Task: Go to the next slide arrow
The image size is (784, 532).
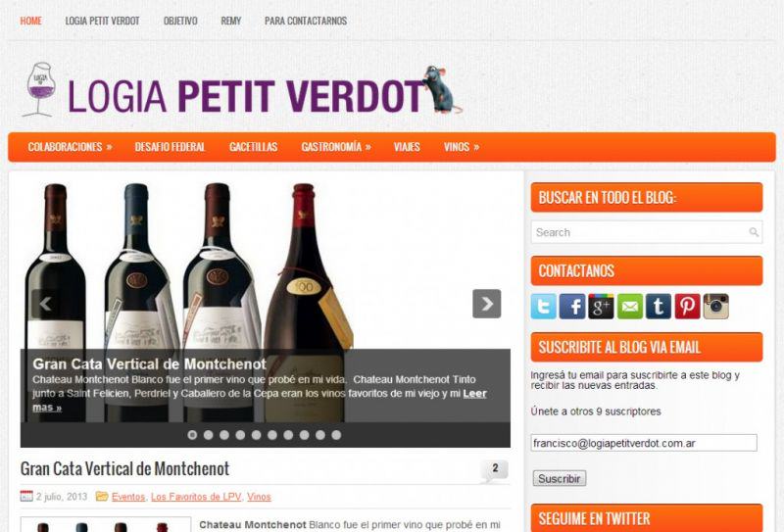Action: pyautogui.click(x=486, y=304)
